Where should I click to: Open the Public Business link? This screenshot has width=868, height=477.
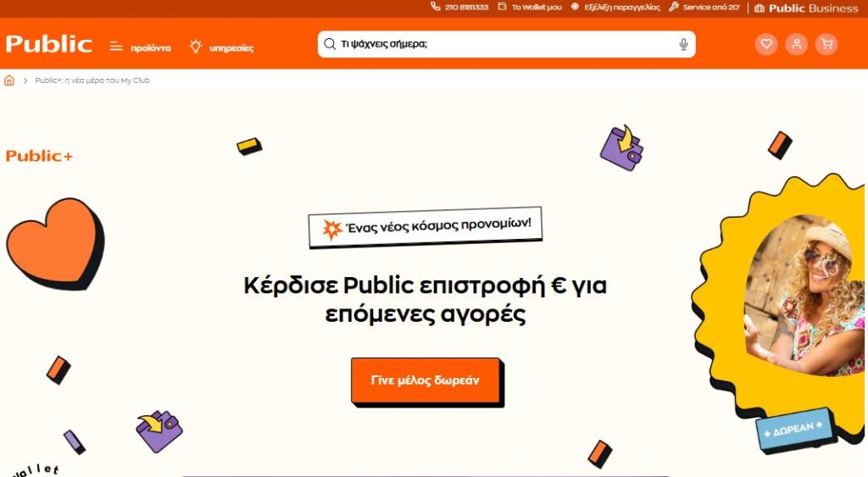[x=807, y=8]
